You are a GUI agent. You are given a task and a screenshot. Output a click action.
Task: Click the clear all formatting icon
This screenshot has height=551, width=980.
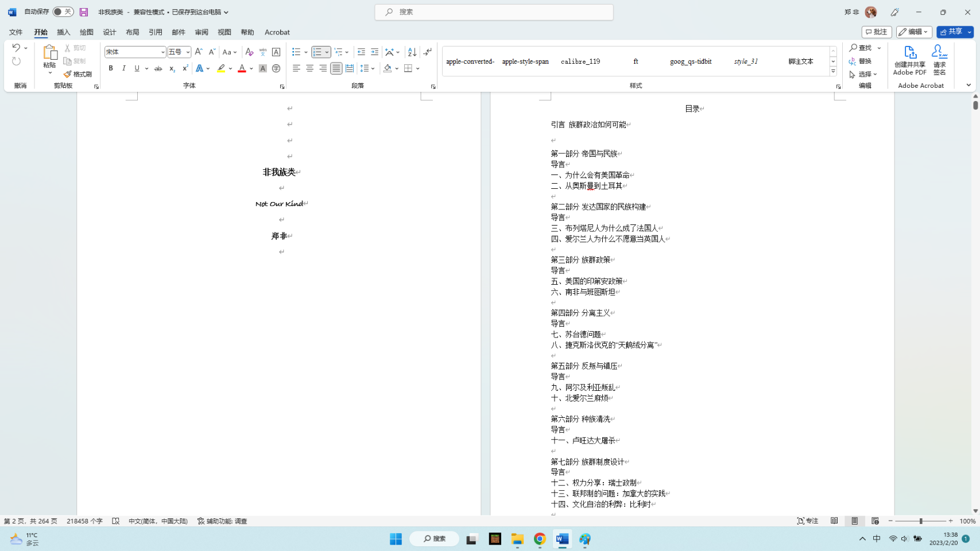pyautogui.click(x=249, y=52)
